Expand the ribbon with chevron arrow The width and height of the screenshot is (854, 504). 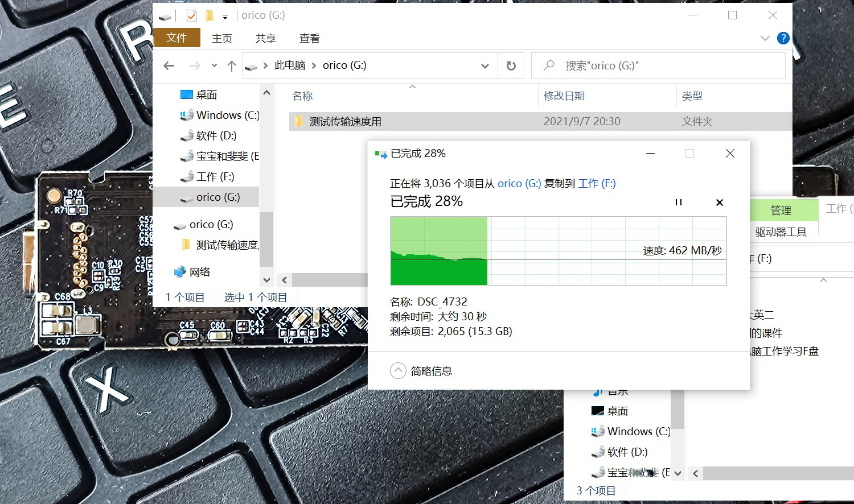[x=765, y=38]
